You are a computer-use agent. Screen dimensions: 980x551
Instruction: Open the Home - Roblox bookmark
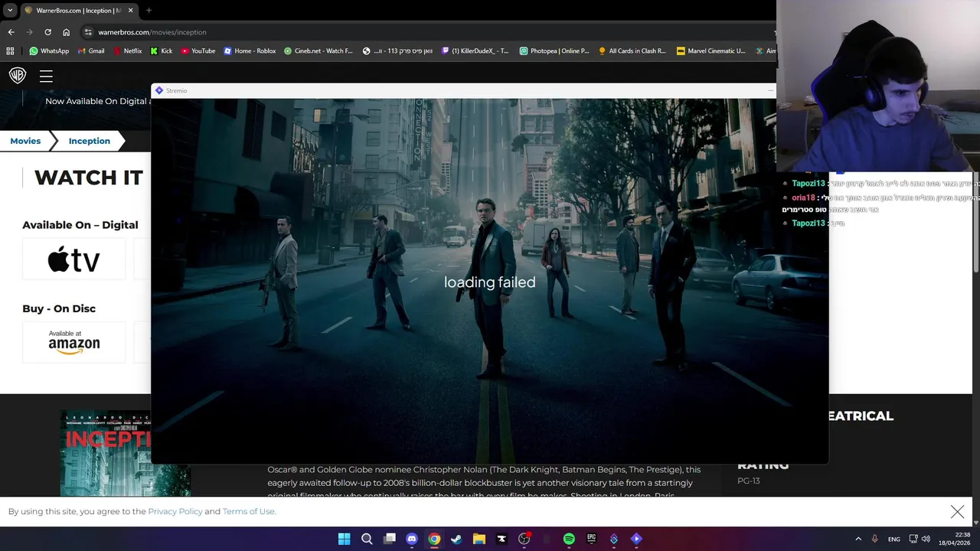pyautogui.click(x=250, y=51)
